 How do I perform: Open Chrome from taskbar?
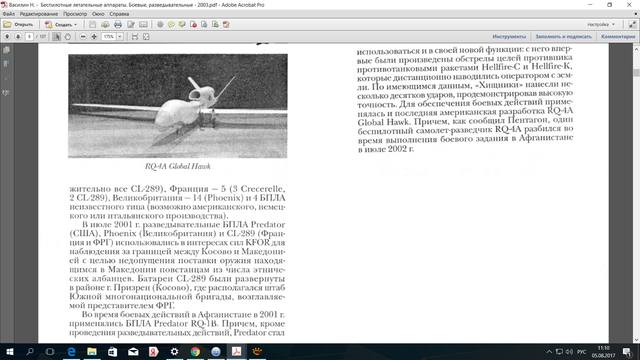point(195,351)
